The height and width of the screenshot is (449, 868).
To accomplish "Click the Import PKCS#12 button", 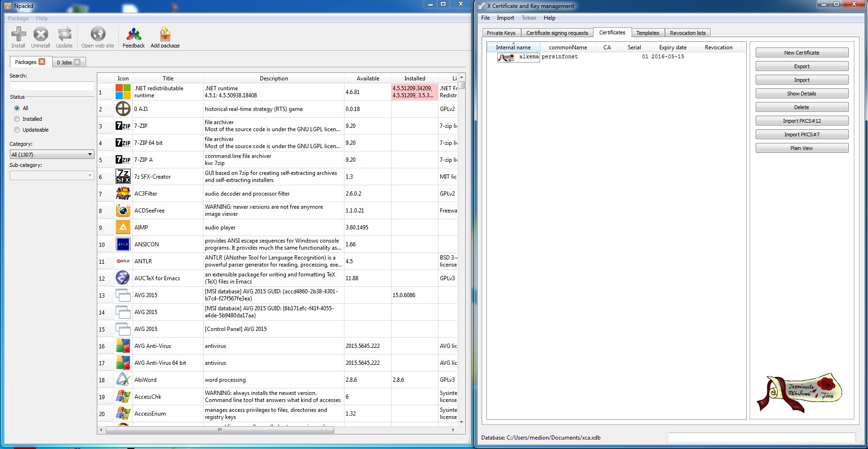I will [x=802, y=121].
